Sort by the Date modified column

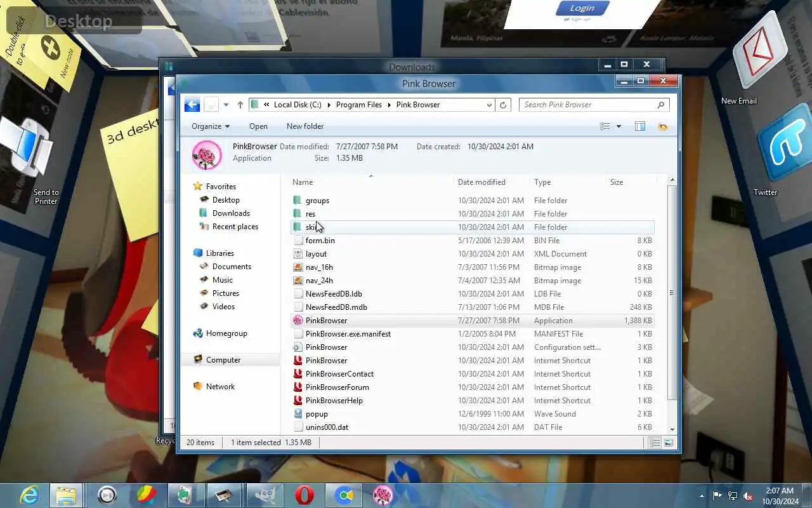tap(481, 182)
